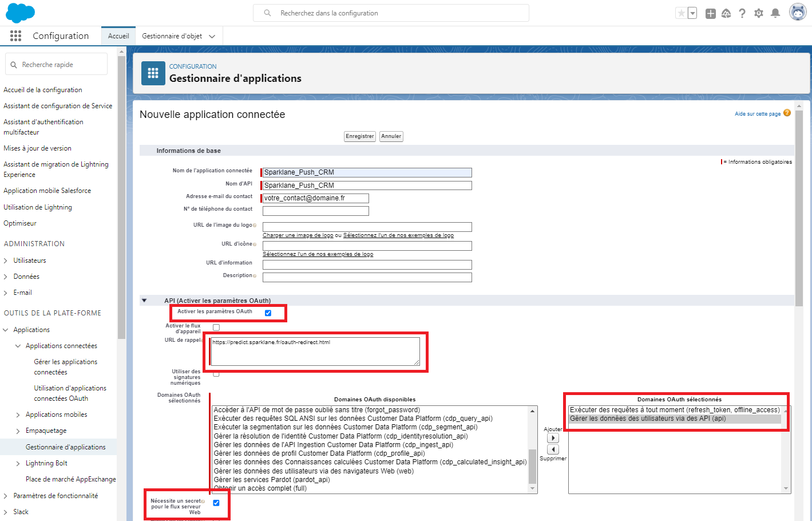The image size is (812, 521).
Task: Collapse the Applications tree node
Action: [x=6, y=330]
